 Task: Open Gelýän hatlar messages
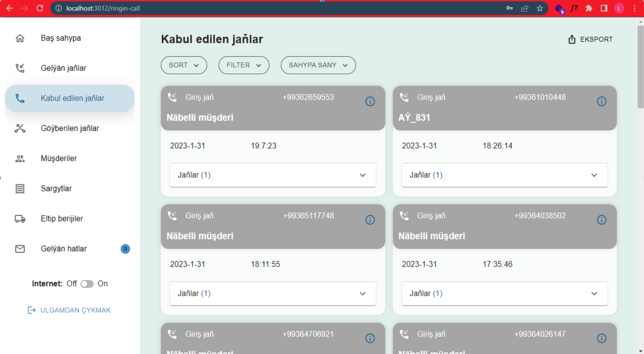pyautogui.click(x=70, y=249)
